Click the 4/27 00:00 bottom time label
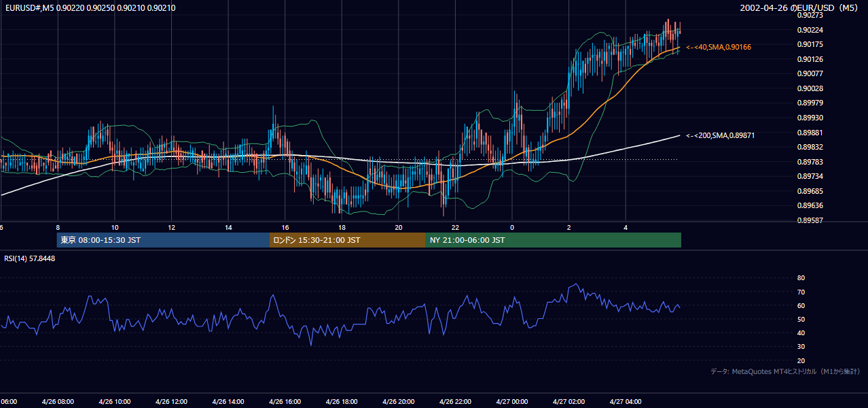The height and width of the screenshot is (408, 868). (x=512, y=402)
